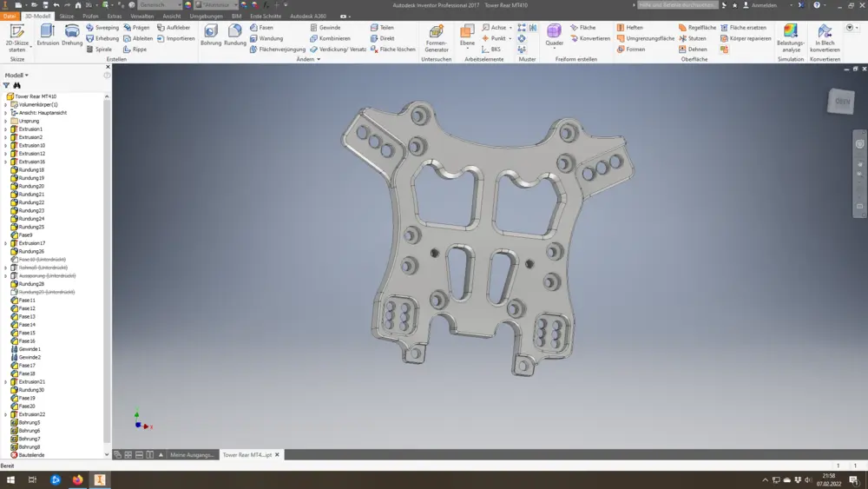
Task: Activate the Prägen emboss tool
Action: [136, 27]
